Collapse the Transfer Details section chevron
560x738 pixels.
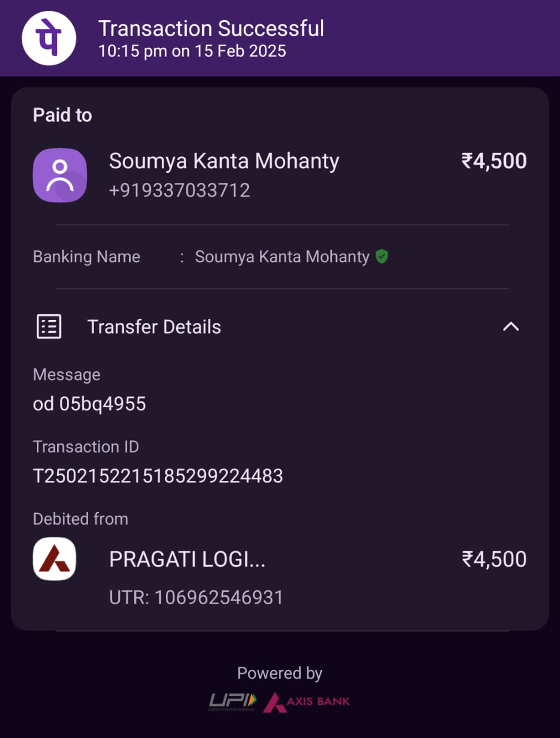[x=510, y=327]
